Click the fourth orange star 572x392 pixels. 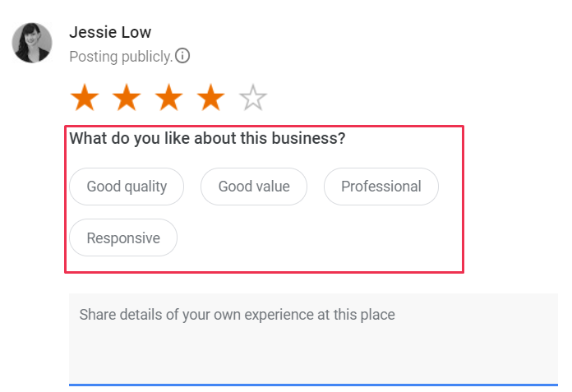pyautogui.click(x=211, y=99)
